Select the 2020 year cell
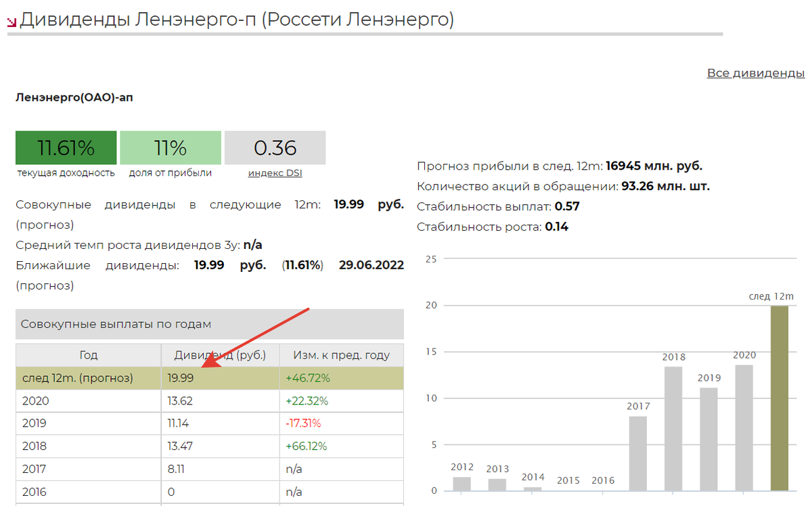This screenshot has height=506, width=812. [89, 400]
